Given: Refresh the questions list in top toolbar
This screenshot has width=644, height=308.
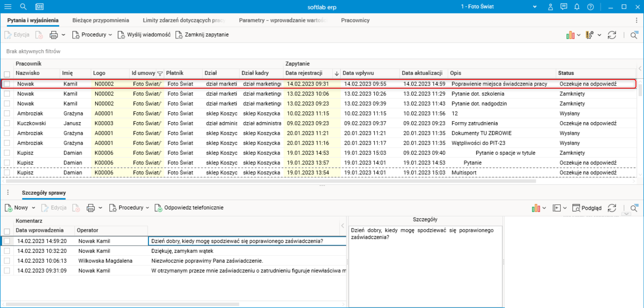Looking at the screenshot, I should pos(612,35).
